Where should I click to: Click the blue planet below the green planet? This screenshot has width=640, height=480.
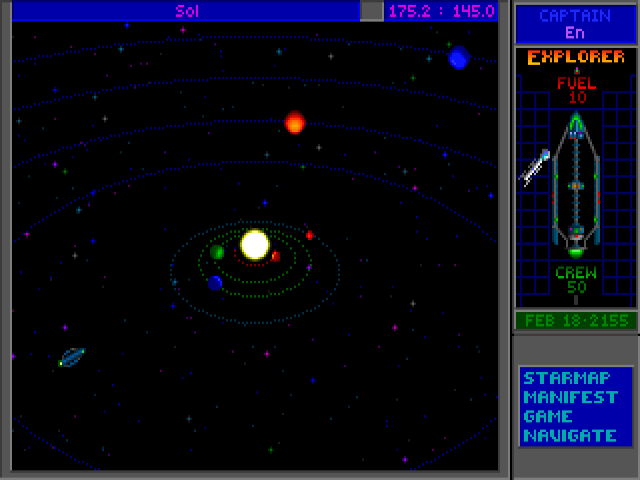point(214,283)
